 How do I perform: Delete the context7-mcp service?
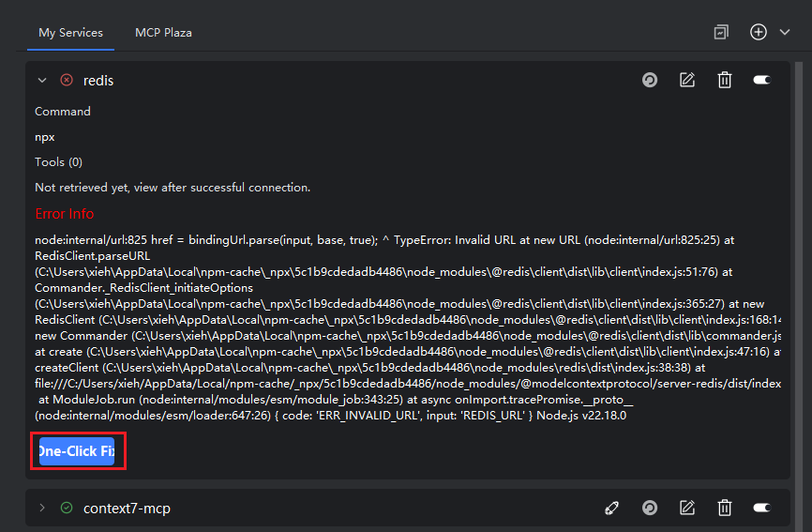[x=725, y=509]
